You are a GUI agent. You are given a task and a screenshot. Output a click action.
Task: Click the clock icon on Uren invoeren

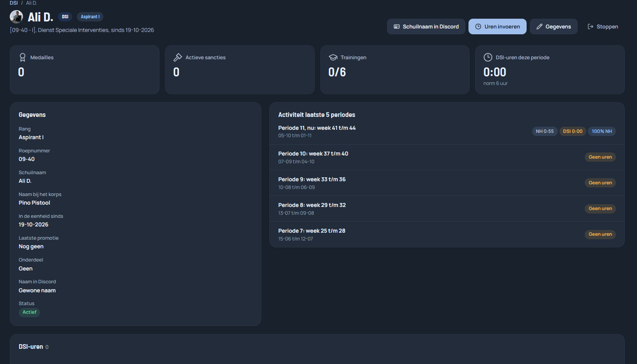478,27
